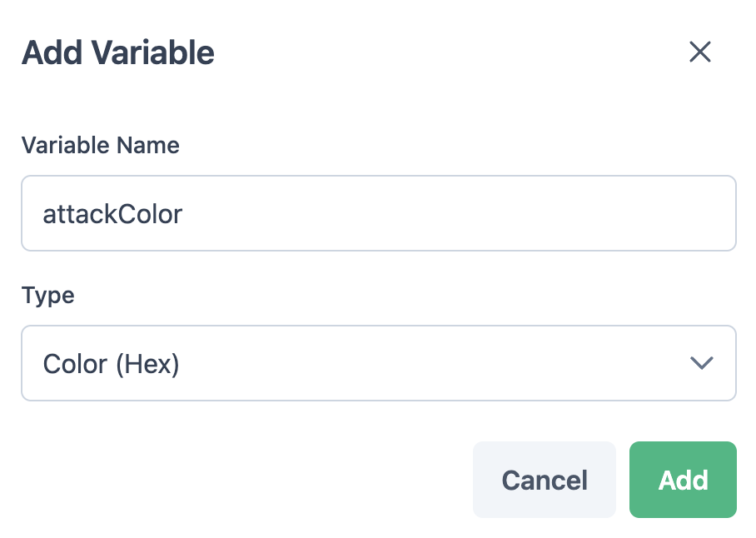Image resolution: width=756 pixels, height=538 pixels.
Task: Click the chevron arrow in Type selector
Action: click(702, 363)
